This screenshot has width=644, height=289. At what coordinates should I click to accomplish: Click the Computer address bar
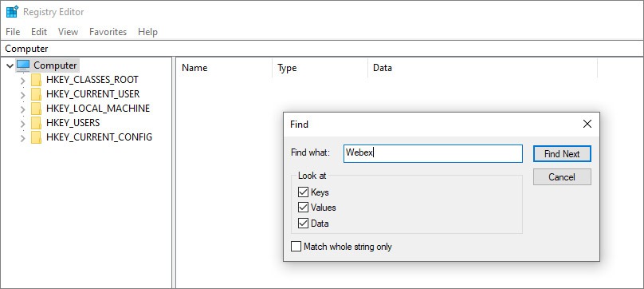[x=322, y=49]
